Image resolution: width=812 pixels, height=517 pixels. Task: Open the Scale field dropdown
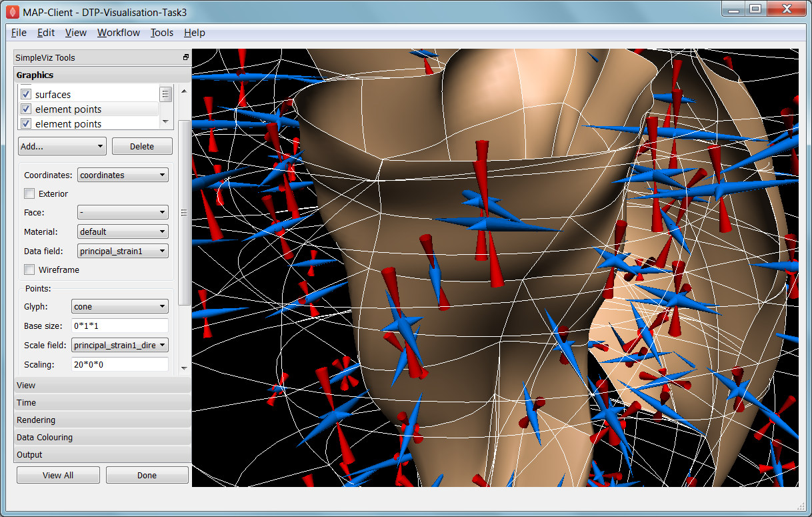(x=120, y=345)
